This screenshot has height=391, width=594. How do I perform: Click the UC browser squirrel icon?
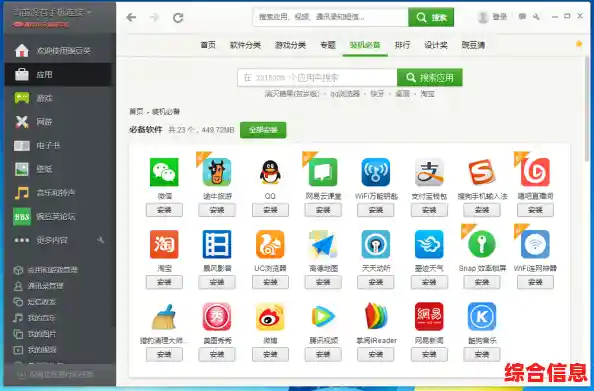(x=270, y=244)
